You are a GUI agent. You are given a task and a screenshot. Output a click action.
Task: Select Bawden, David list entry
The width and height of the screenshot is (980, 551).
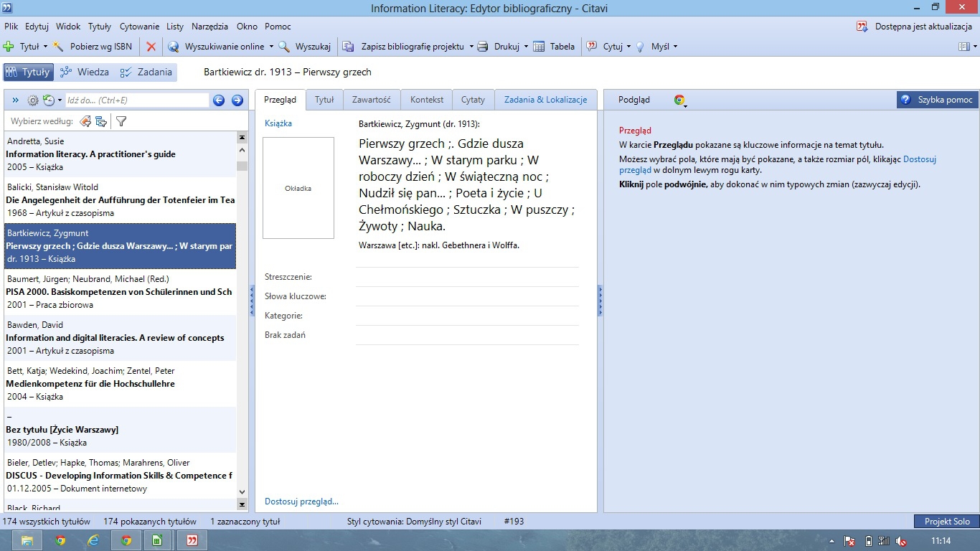[120, 338]
